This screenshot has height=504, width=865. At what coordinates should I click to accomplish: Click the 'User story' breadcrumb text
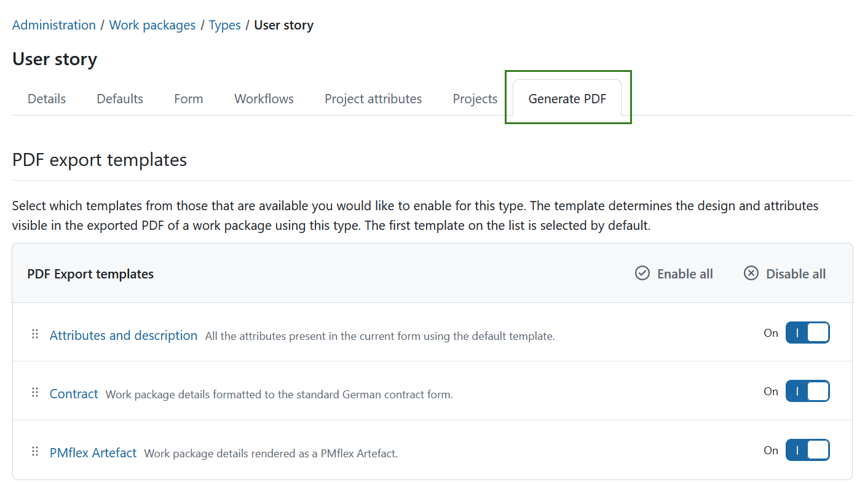point(284,25)
